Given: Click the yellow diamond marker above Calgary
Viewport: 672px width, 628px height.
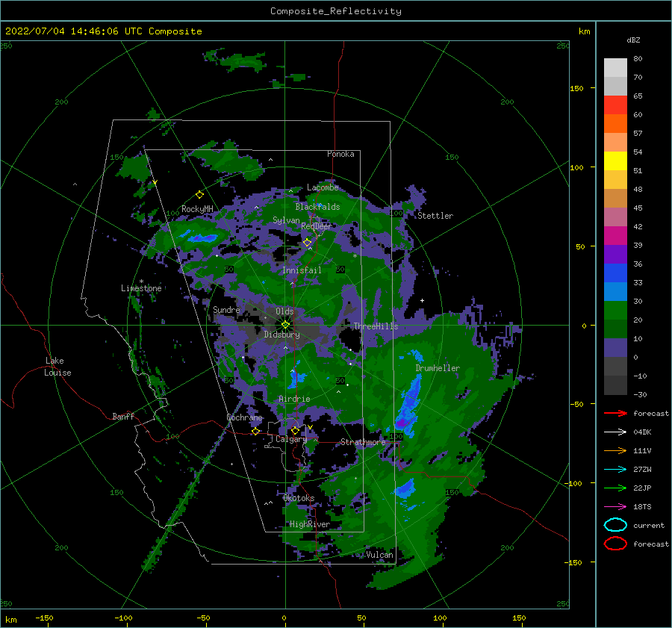Looking at the screenshot, I should pos(295,430).
